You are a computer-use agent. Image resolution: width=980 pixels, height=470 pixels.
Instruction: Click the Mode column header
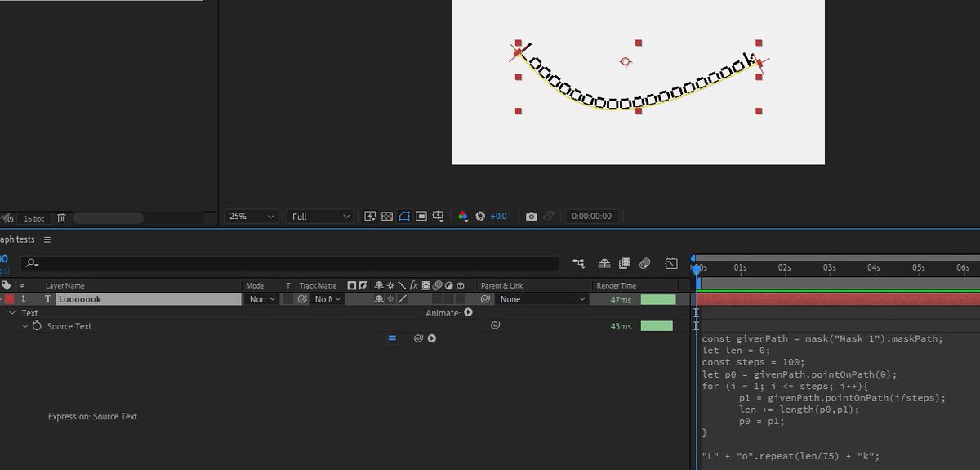(255, 286)
